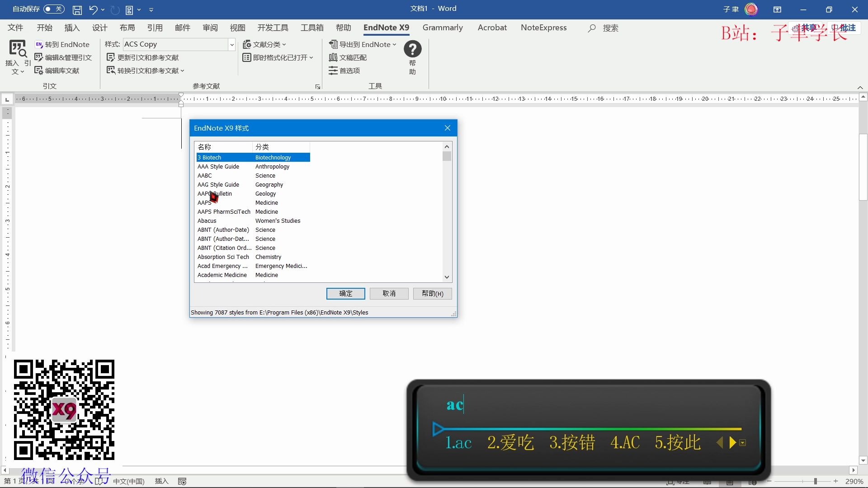Click the Redo icon
Screen dimensions: 868x488
(x=115, y=9)
